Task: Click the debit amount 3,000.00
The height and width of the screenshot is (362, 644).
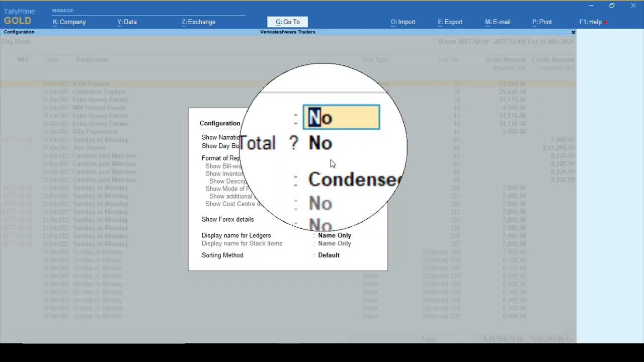Action: pyautogui.click(x=515, y=132)
